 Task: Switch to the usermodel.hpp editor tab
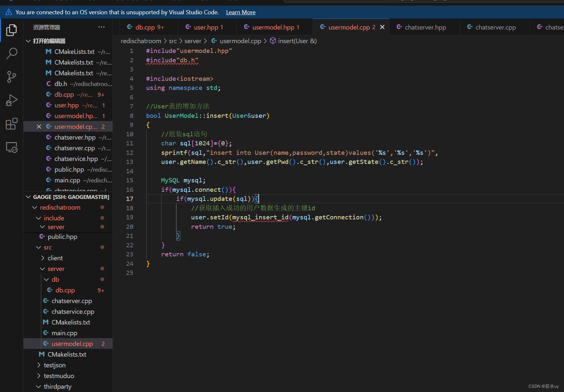tap(275, 27)
